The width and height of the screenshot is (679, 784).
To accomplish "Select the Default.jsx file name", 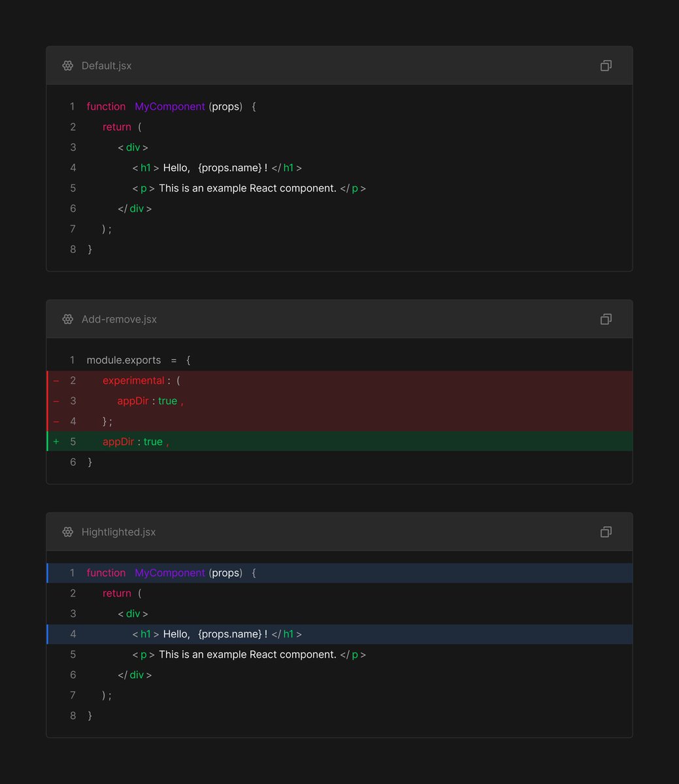I will [107, 65].
